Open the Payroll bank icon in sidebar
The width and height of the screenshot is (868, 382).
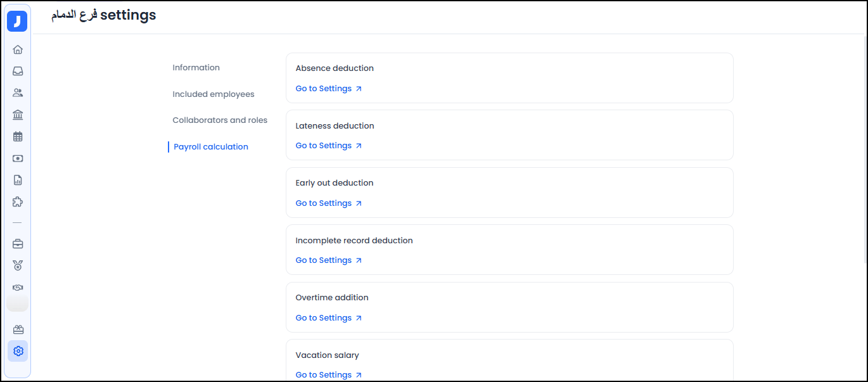[17, 114]
